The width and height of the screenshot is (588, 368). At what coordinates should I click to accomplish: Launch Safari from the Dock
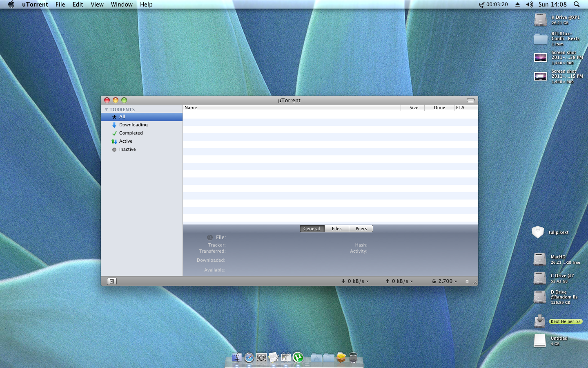(x=249, y=357)
